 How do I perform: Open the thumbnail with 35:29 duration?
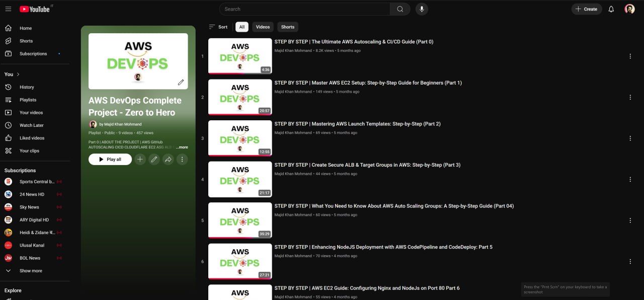[x=240, y=220]
